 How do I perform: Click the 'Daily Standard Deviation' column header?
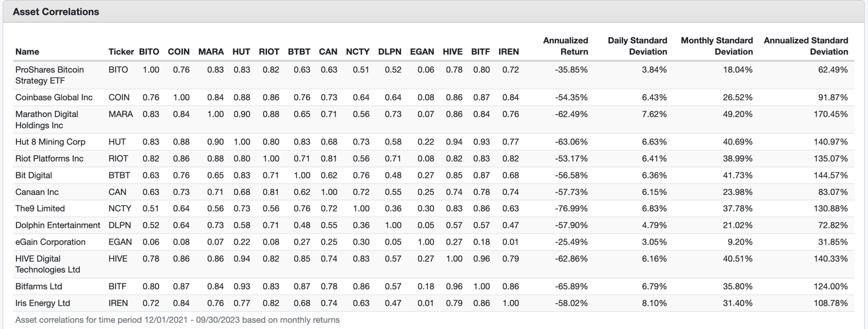[637, 46]
